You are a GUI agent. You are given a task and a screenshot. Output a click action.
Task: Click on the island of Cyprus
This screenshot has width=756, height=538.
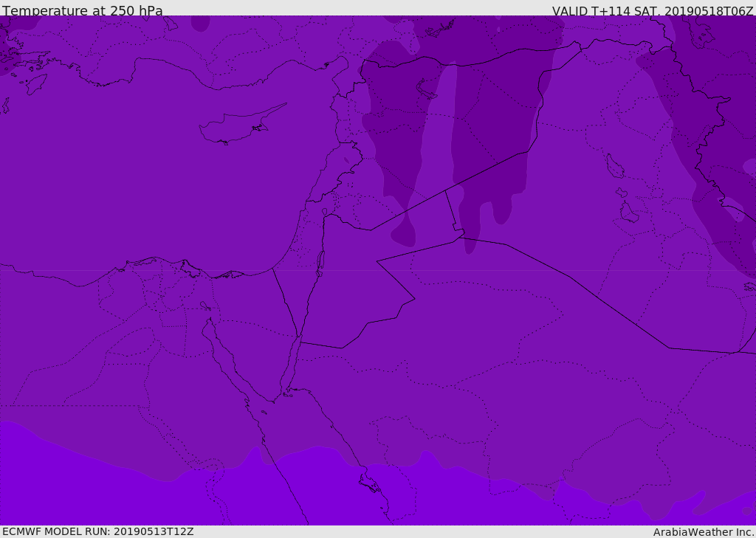click(x=238, y=127)
